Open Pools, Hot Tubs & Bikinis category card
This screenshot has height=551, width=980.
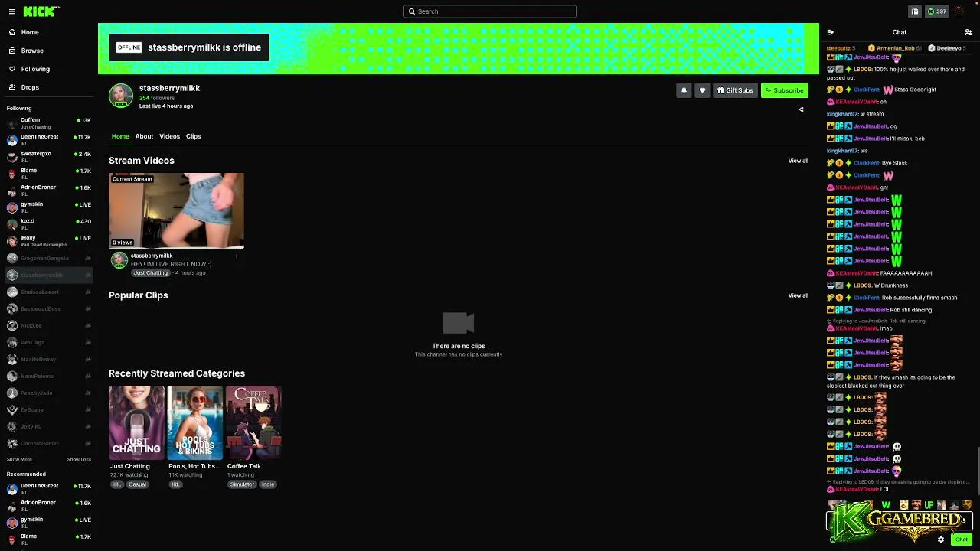195,422
